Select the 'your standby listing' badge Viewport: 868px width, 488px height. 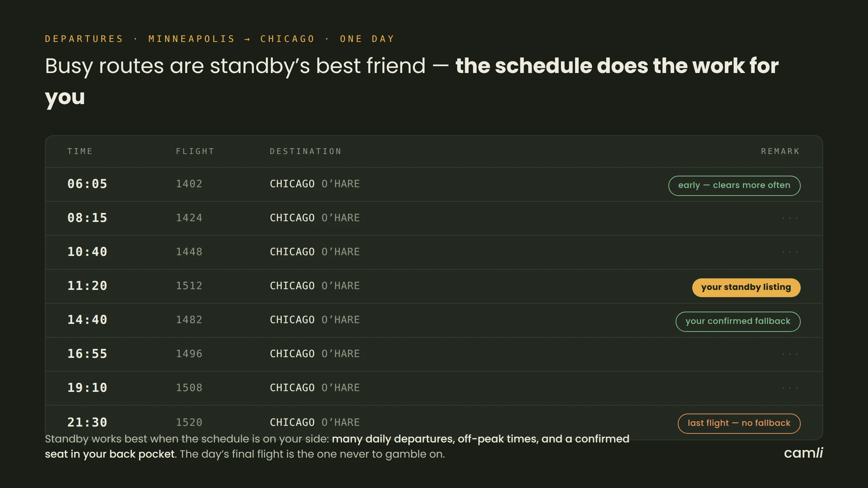(746, 287)
